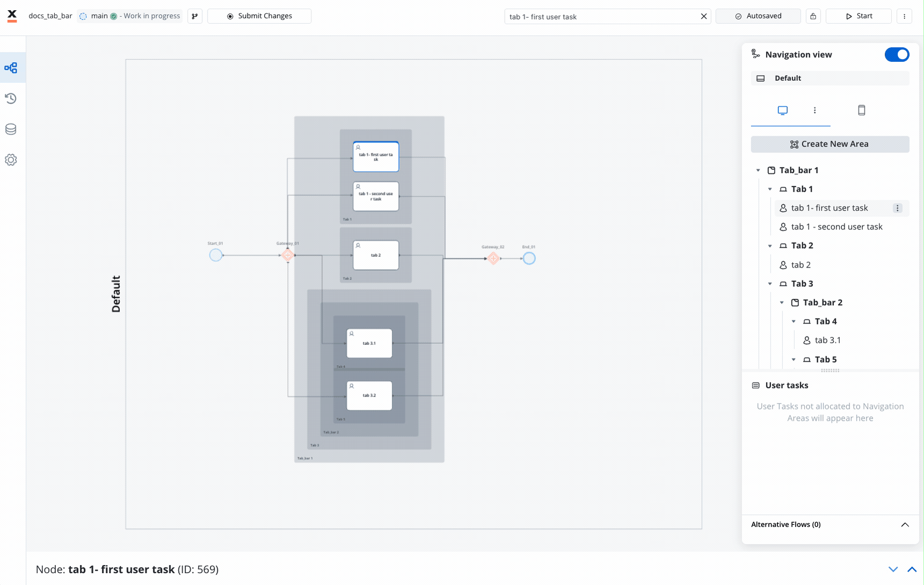
Task: Select Tab 1 in the tree
Action: point(802,189)
